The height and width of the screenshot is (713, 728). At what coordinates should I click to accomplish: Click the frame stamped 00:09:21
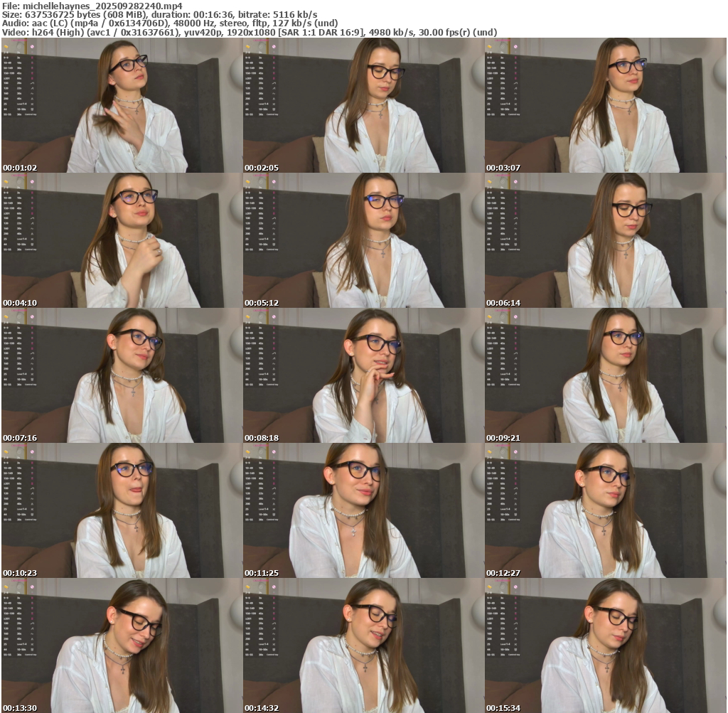coord(605,375)
